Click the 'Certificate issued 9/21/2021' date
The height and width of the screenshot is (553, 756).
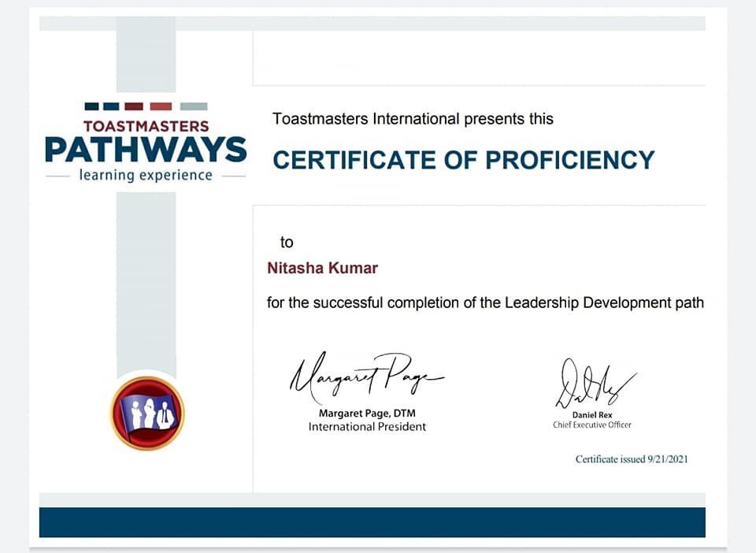(632, 459)
